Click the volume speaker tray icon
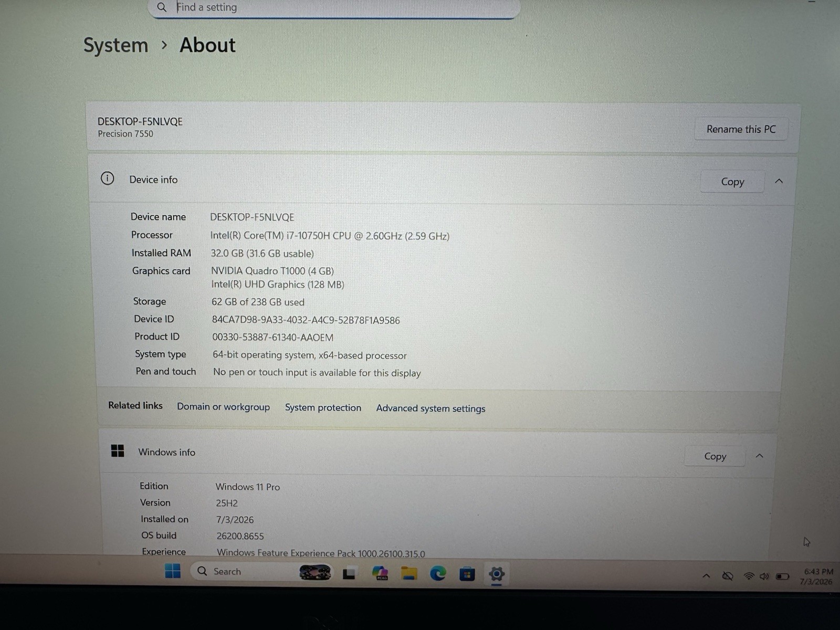Viewport: 840px width, 630px height. click(764, 576)
